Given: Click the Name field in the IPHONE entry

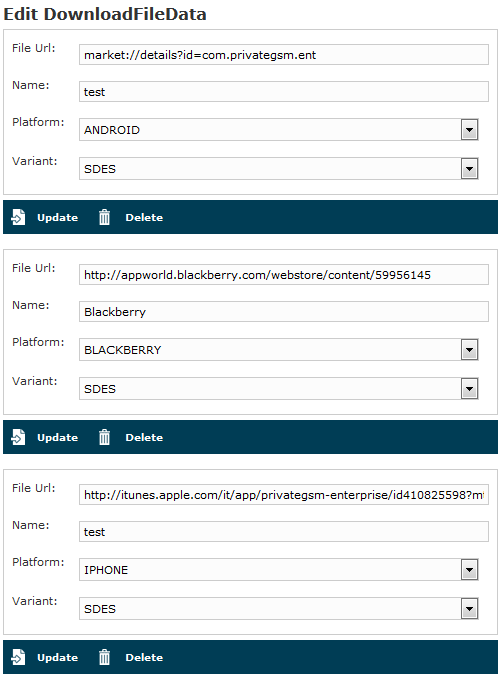Looking at the screenshot, I should (x=284, y=531).
